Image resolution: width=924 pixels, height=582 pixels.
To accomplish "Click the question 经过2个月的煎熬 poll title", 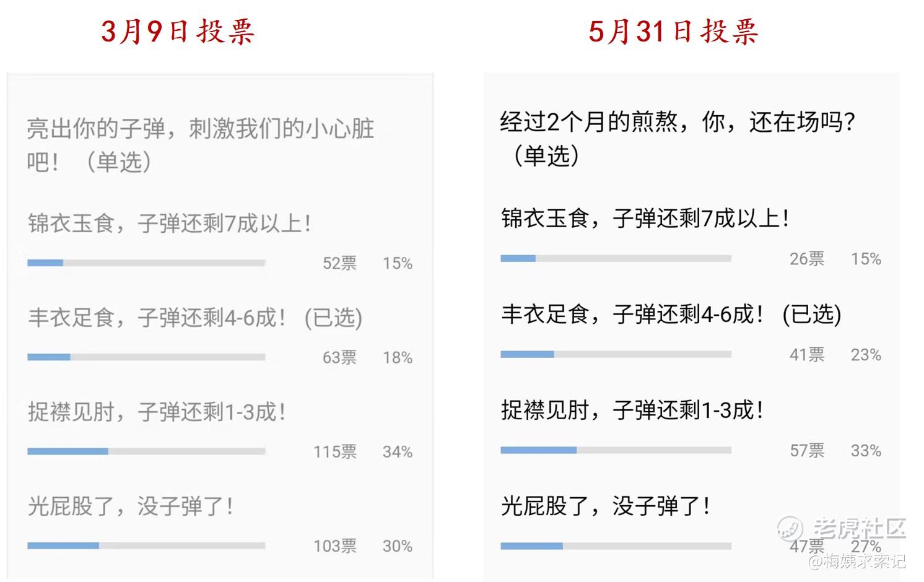I will tap(678, 138).
